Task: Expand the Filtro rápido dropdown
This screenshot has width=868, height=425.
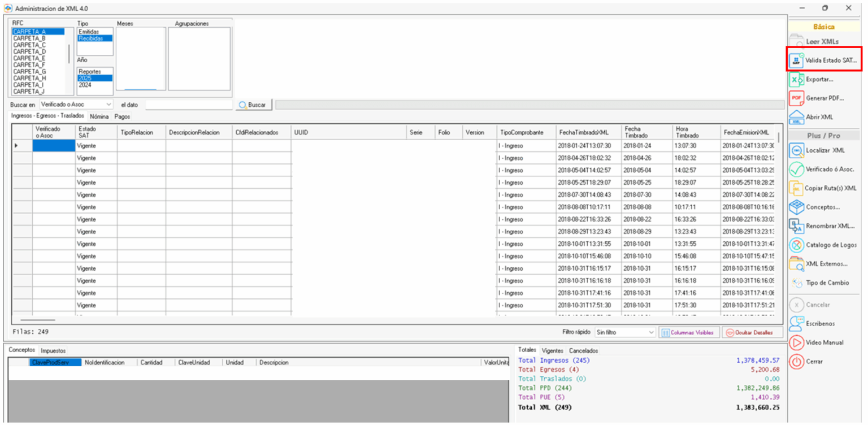Action: coord(624,333)
